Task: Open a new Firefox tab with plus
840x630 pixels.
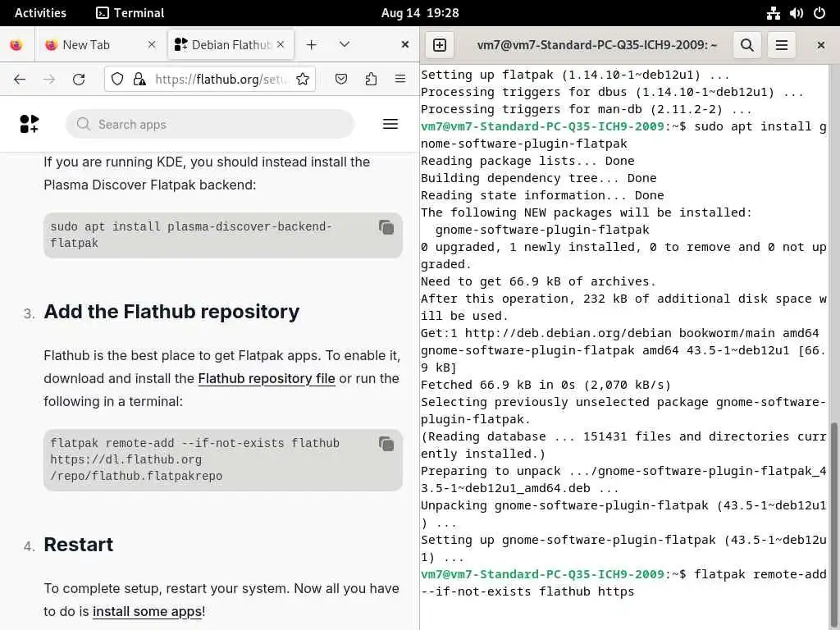Action: [x=311, y=44]
